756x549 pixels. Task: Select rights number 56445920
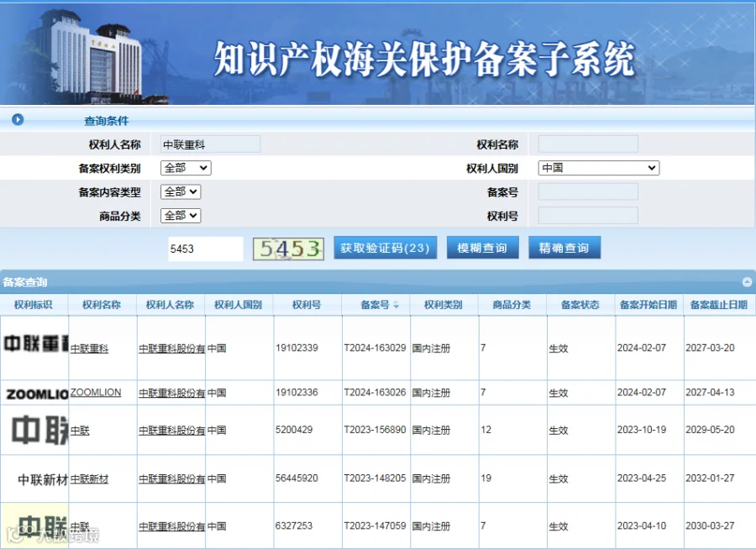point(297,478)
